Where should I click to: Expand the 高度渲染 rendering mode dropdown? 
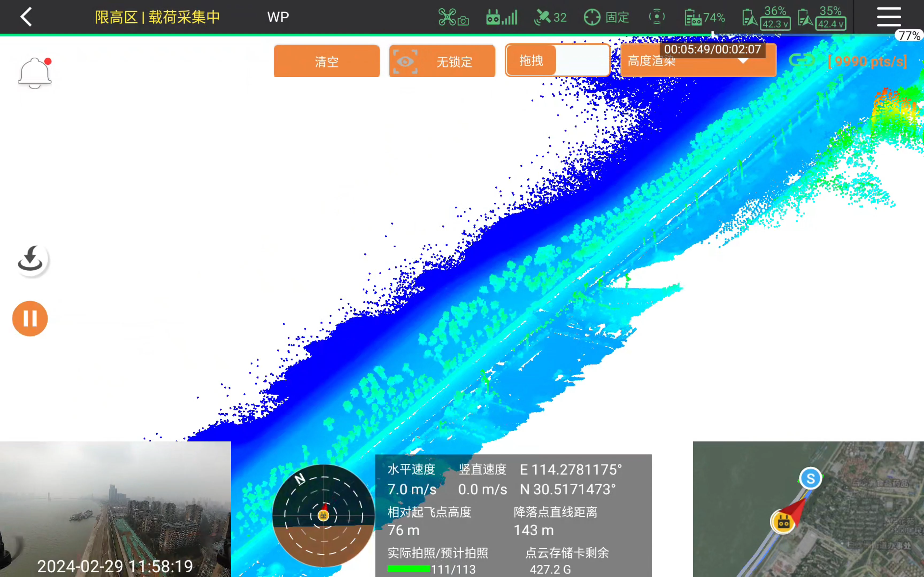point(698,61)
